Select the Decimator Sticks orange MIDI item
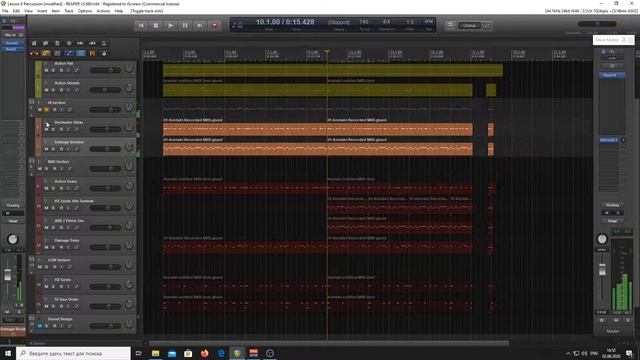This screenshot has height=360, width=640. tap(318, 129)
